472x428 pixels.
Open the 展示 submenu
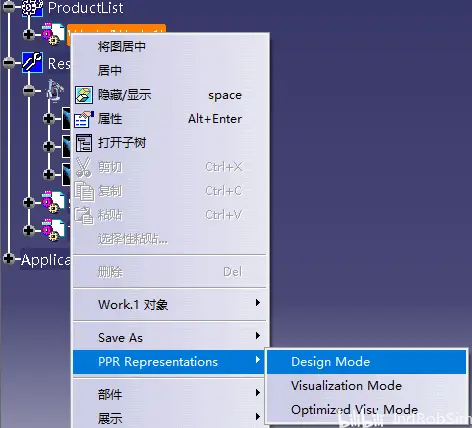[x=169, y=418]
